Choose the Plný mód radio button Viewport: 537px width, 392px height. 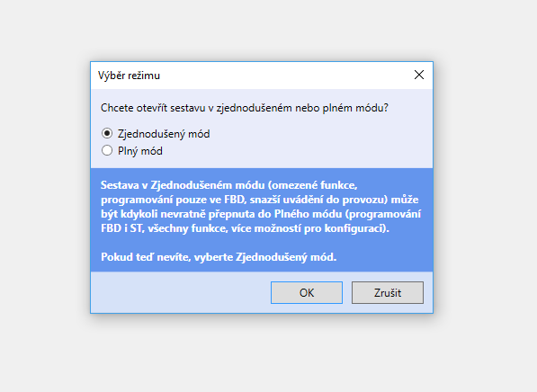tap(107, 150)
